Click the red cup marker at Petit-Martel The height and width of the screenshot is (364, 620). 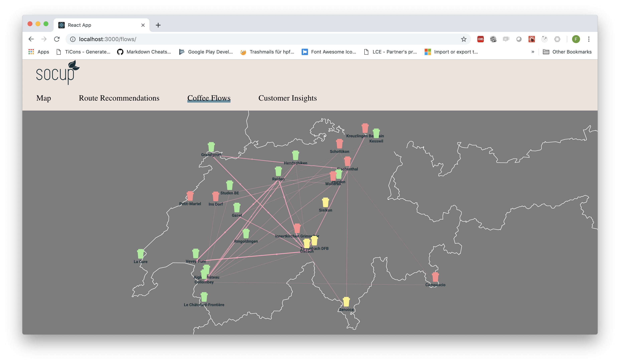(190, 196)
